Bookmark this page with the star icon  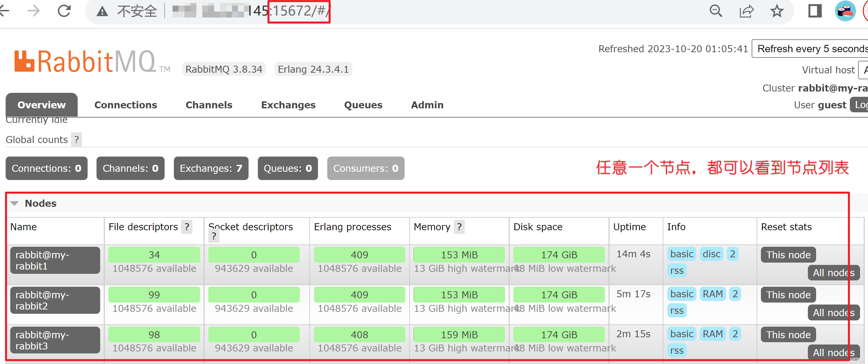point(777,11)
